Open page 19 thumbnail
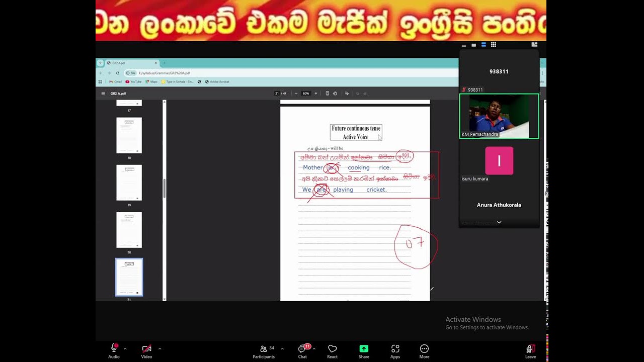This screenshot has width=644, height=362. (x=129, y=183)
